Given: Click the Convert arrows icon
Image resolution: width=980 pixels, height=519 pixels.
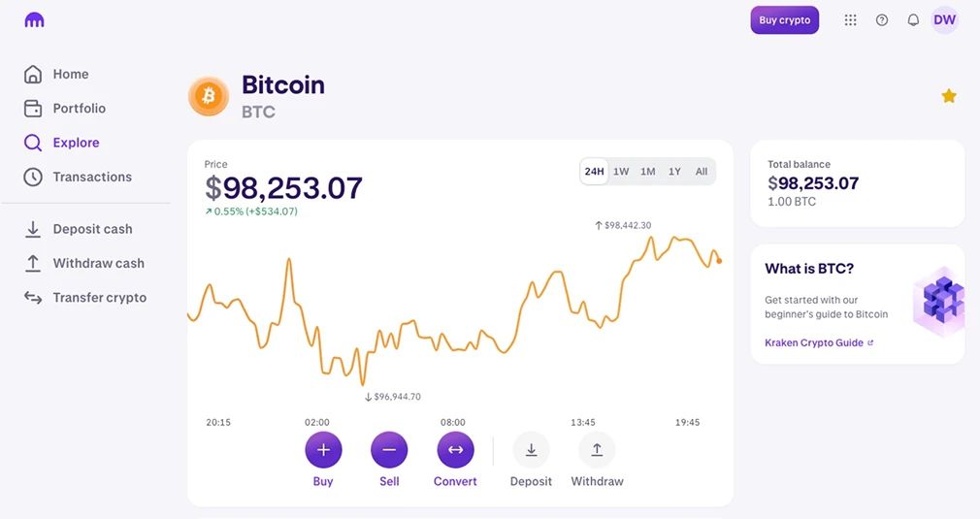Looking at the screenshot, I should pos(455,450).
